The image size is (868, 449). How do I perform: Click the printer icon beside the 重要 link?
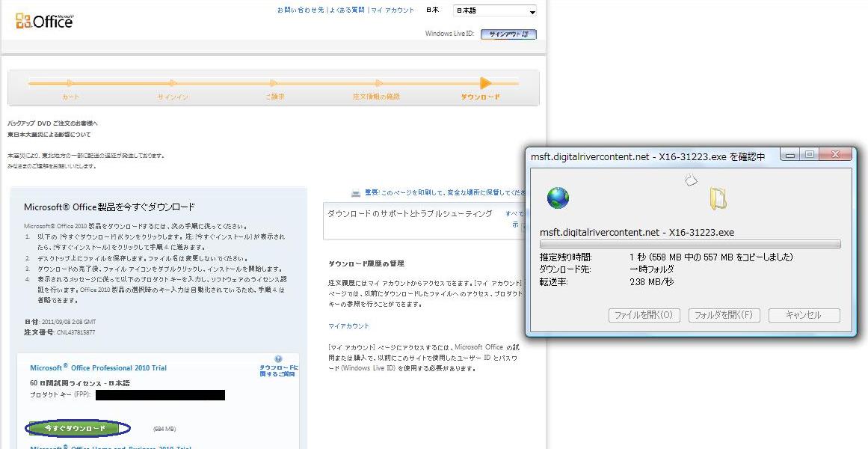click(356, 193)
